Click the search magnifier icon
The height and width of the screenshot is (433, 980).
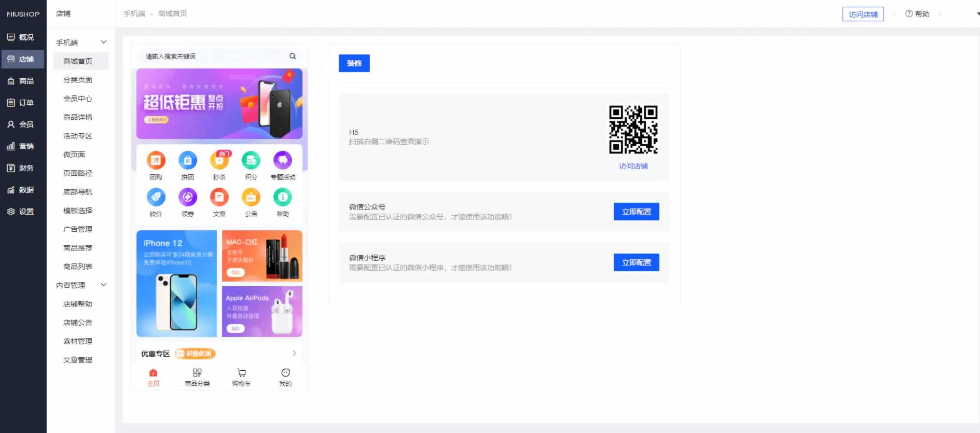coord(293,56)
